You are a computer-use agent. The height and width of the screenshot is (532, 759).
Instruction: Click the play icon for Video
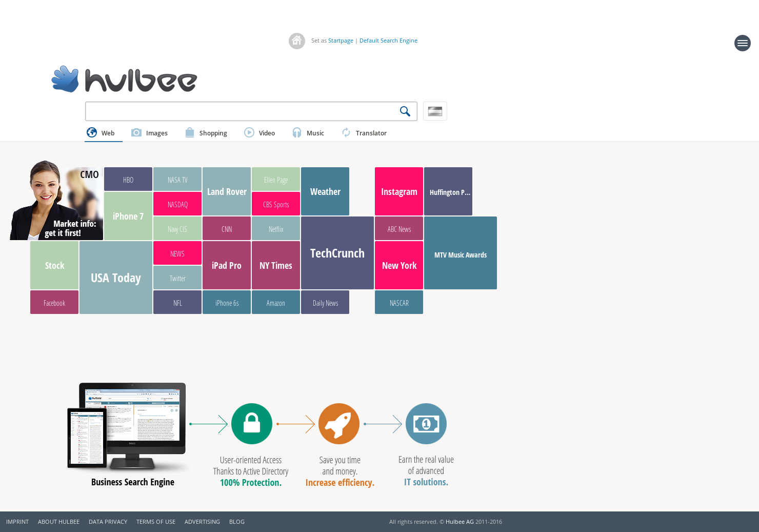pyautogui.click(x=249, y=132)
